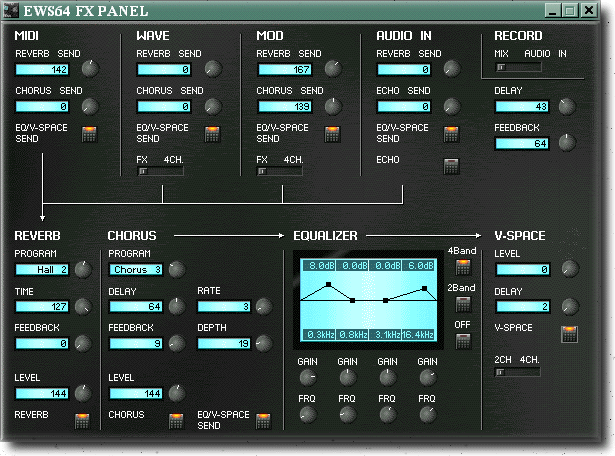615x456 pixels.
Task: Toggle Audio In EQ/V-Space Send button
Action: pos(451,134)
